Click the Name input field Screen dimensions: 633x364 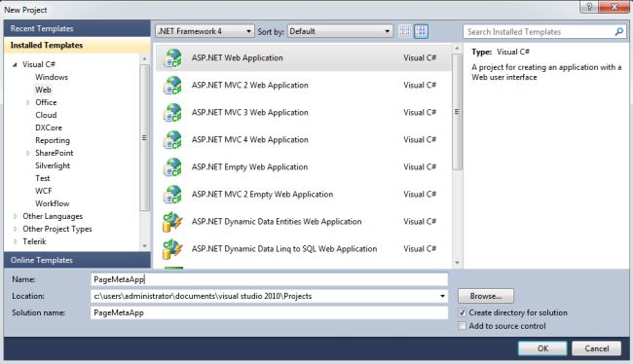point(269,279)
